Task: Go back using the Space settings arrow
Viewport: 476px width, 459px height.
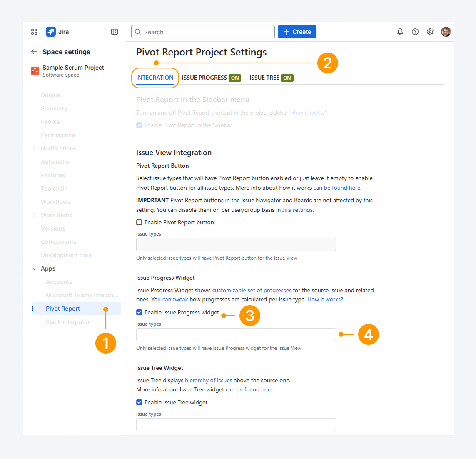Action: [34, 52]
